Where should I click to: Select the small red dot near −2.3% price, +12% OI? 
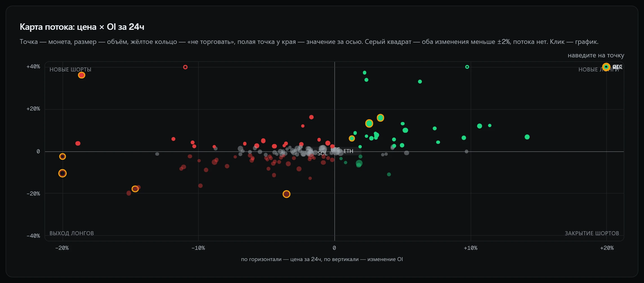tap(303, 126)
